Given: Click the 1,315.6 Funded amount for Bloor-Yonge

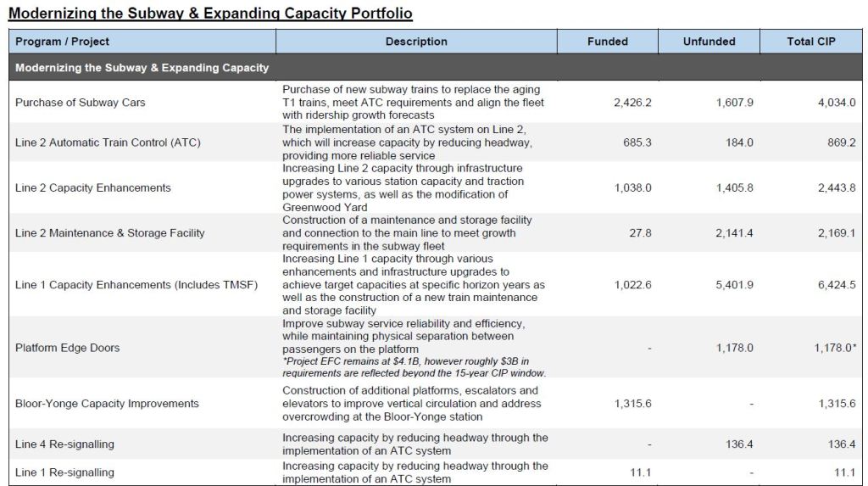Looking at the screenshot, I should [x=632, y=404].
